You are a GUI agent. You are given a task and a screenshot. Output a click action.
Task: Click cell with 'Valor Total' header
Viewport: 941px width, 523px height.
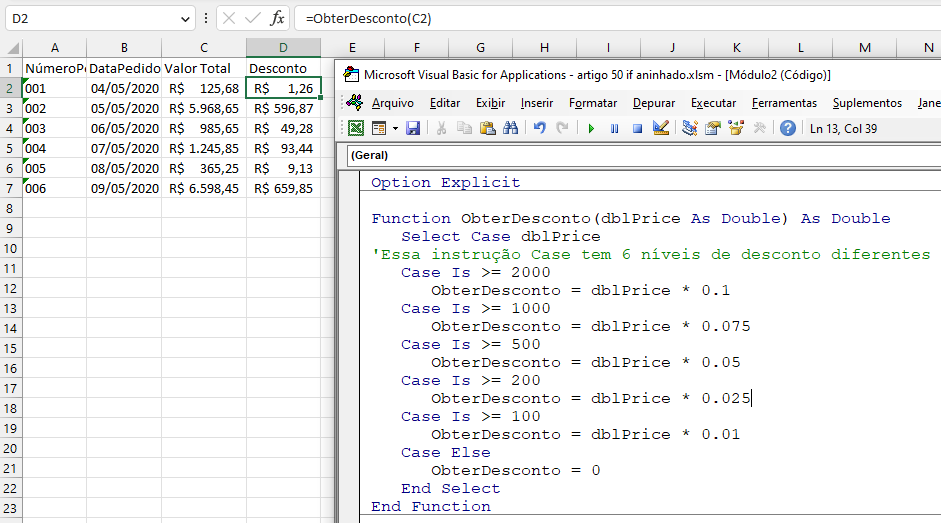(204, 68)
